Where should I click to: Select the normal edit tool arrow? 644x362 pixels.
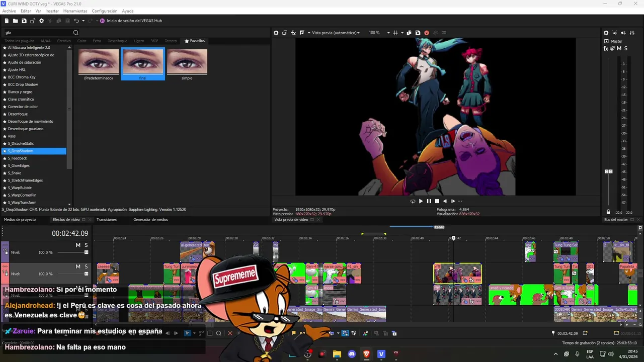(187, 333)
